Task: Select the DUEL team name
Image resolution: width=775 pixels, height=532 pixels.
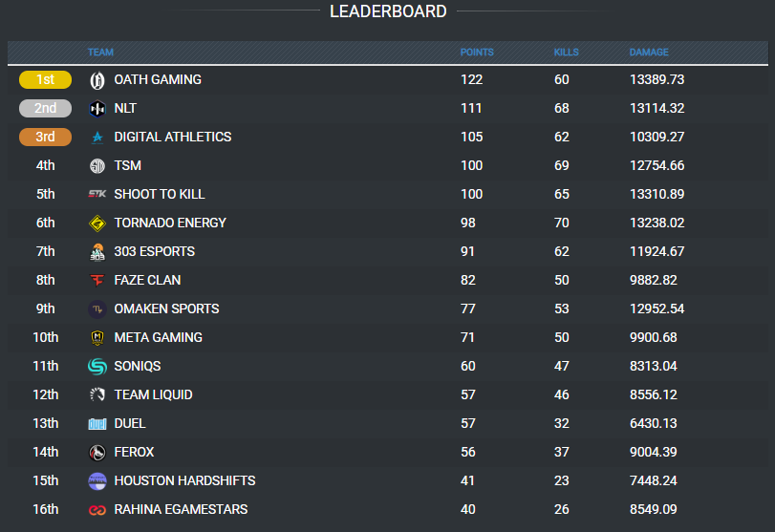Action: point(130,423)
